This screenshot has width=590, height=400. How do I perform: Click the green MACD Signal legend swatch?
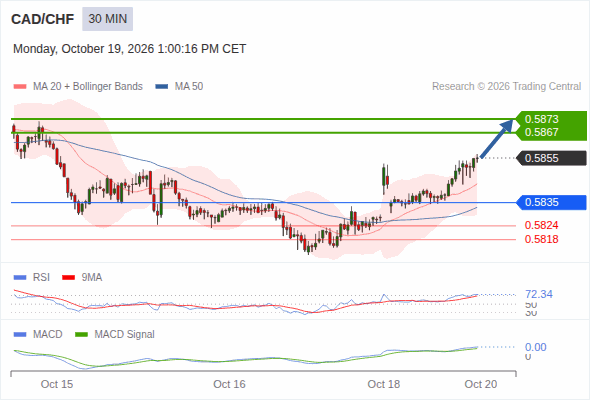[x=81, y=335]
